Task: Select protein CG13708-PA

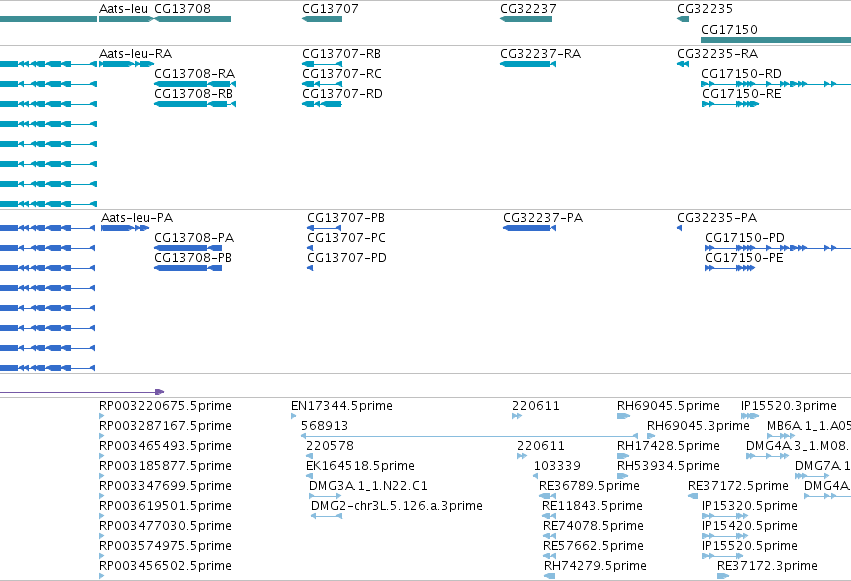Action: (194, 238)
